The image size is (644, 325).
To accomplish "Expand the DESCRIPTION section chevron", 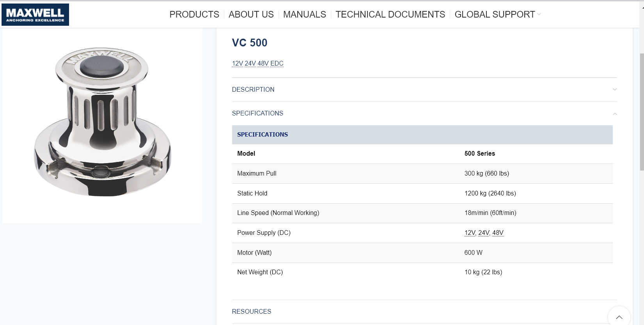I will point(615,90).
